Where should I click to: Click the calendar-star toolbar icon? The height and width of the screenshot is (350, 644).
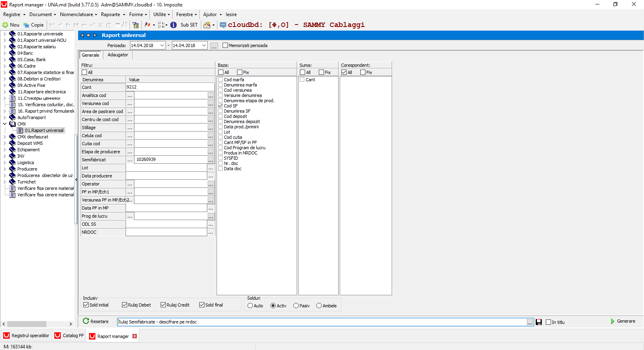(207, 25)
